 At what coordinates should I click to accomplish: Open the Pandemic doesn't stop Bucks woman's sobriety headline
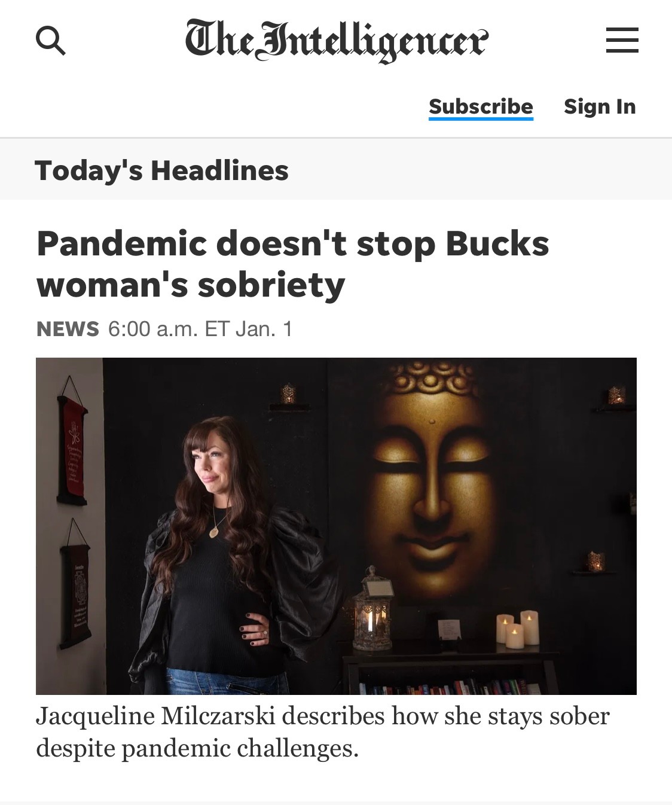point(293,264)
